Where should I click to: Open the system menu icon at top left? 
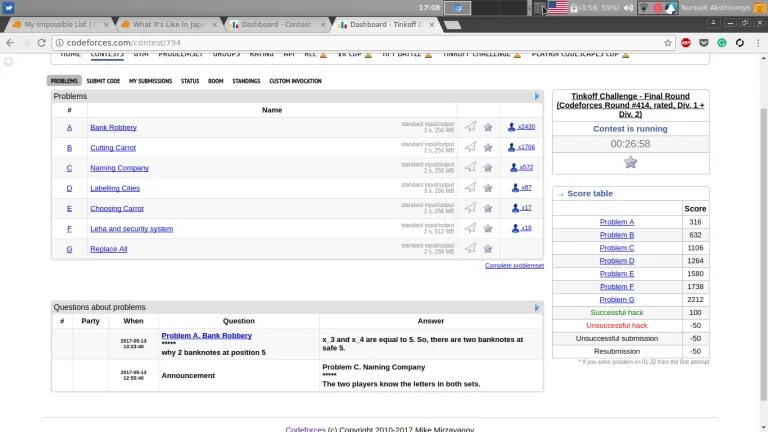8,7
